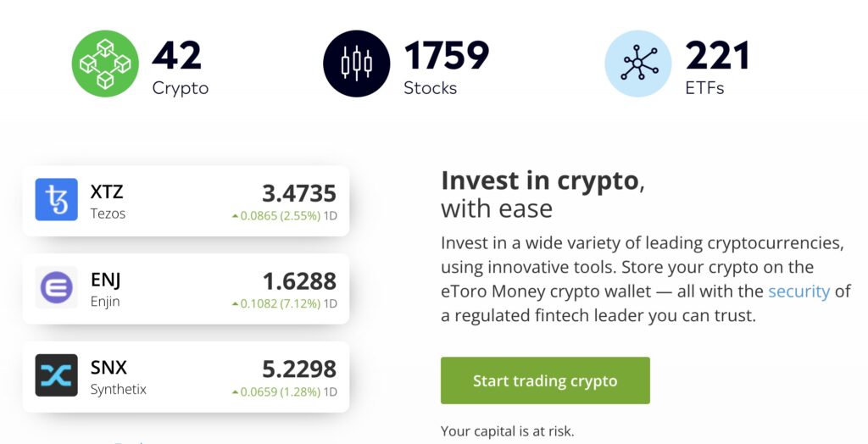The height and width of the screenshot is (444, 868).
Task: Select the 1759 Stocks count label
Action: pos(446,68)
